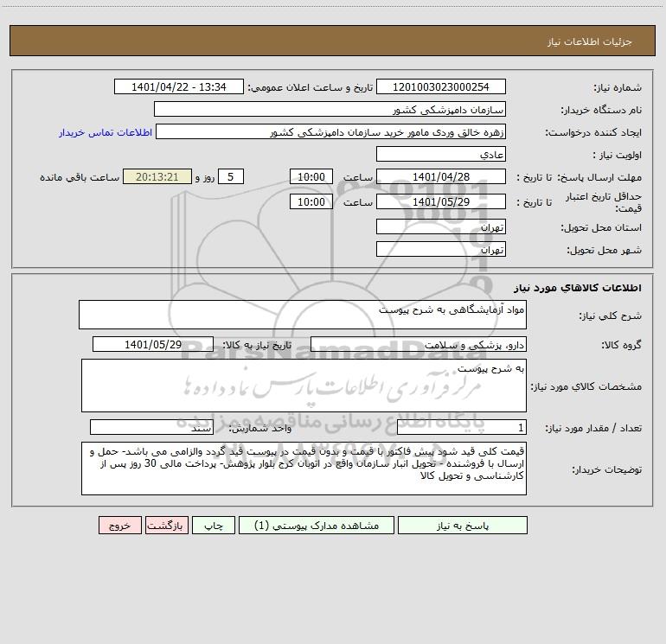The width and height of the screenshot is (666, 644).
Task: Click remaining days field showing 5
Action: pos(231,176)
